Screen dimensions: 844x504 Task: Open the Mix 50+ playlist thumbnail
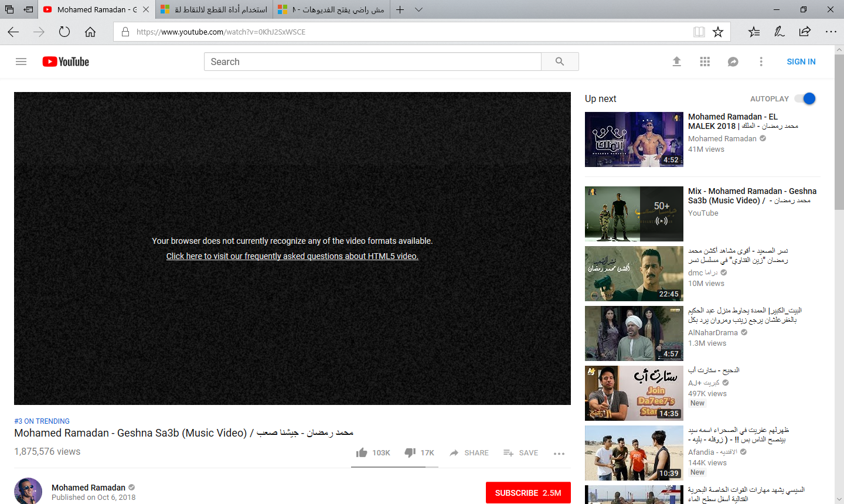tap(634, 214)
